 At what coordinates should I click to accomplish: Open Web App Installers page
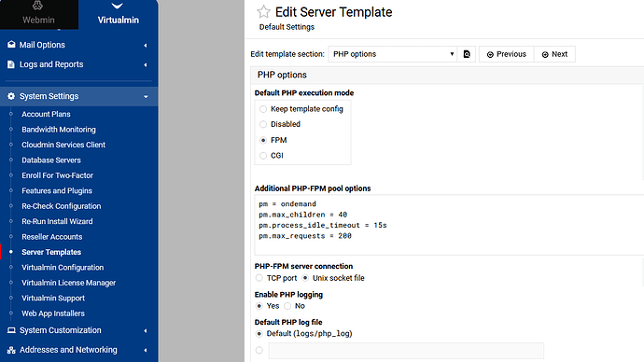coord(53,313)
